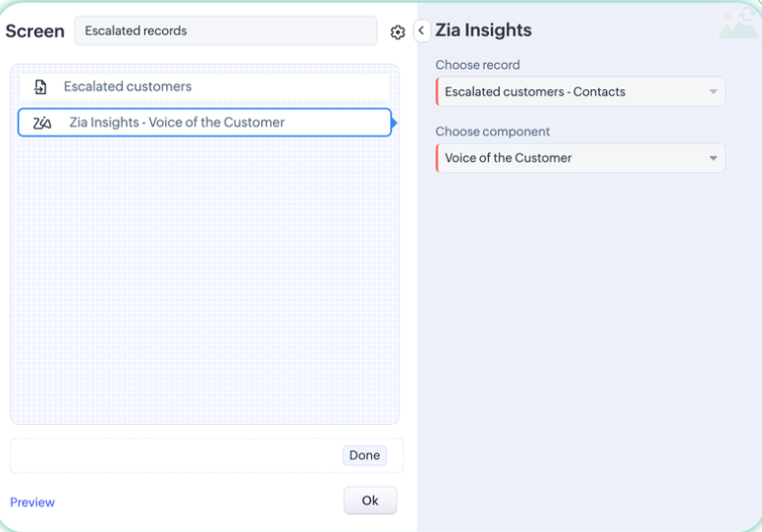This screenshot has height=532, width=762.
Task: Confirm with the Ok button
Action: pos(370,501)
